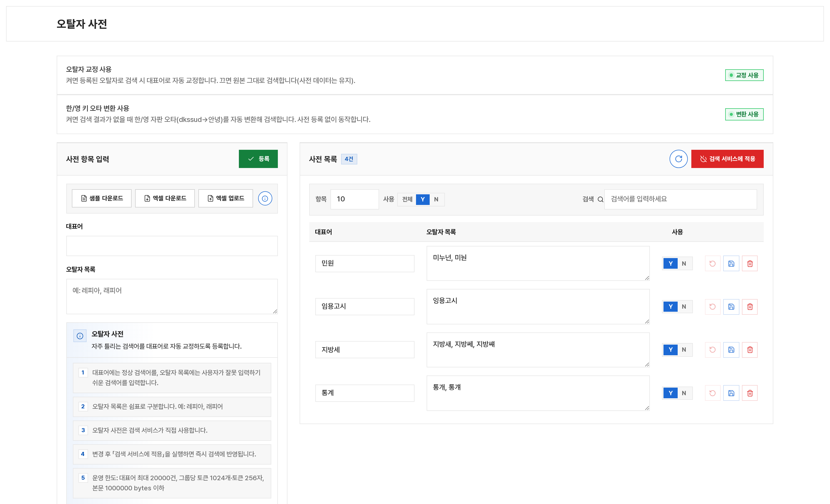Click guide item 5 about 운영 한도
Viewport: 830px width, 504px height.
pos(172,483)
